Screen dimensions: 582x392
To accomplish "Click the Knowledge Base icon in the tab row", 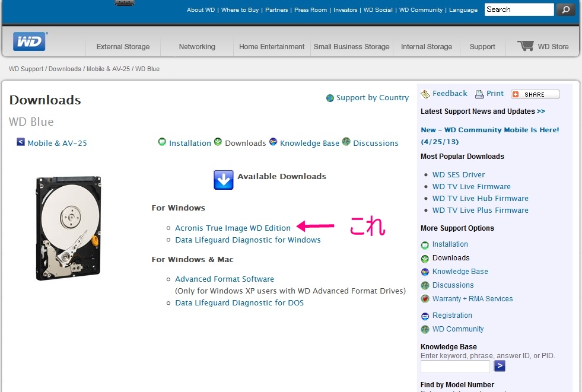I will [x=273, y=142].
